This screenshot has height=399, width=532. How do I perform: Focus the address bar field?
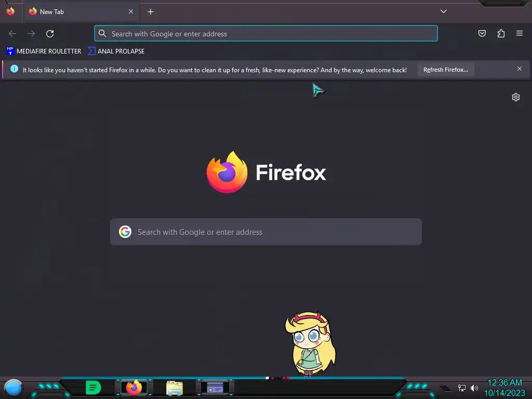coord(266,34)
